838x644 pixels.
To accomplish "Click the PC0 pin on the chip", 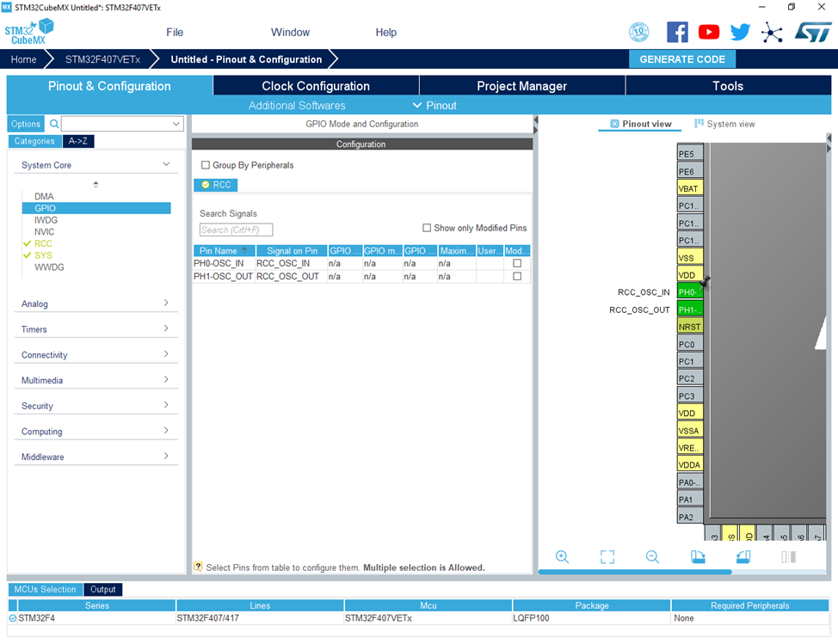I will 689,345.
